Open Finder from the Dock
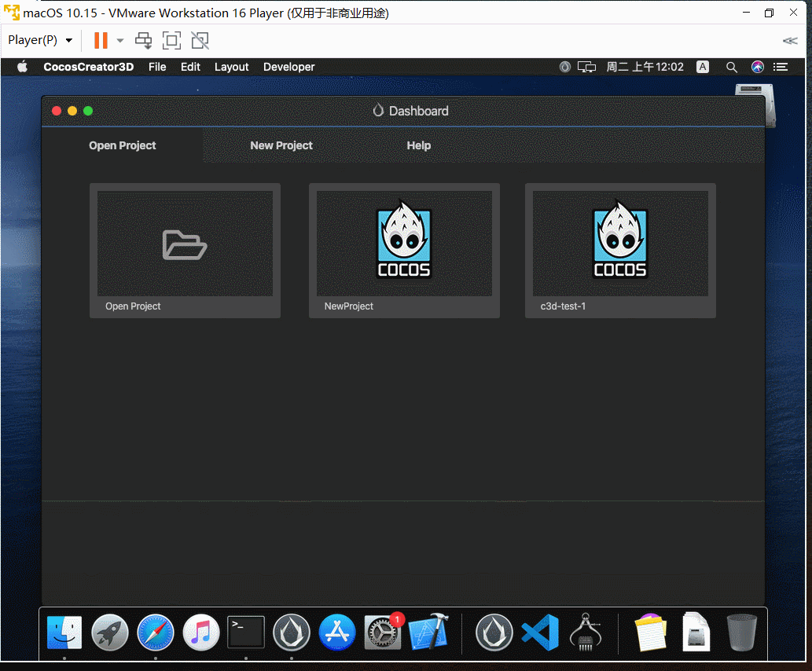 64,632
